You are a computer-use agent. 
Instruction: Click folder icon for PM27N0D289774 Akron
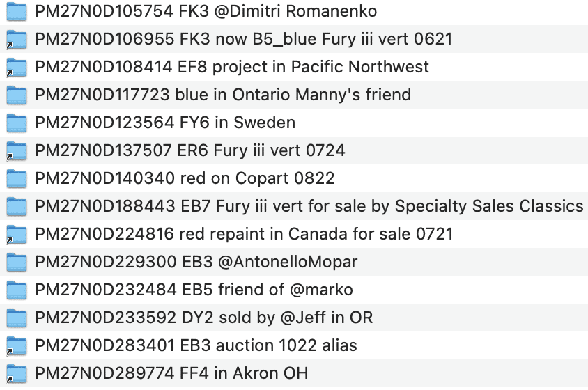(15, 373)
